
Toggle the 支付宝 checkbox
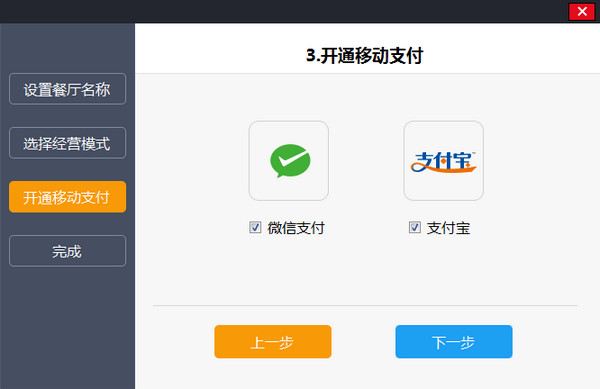415,227
